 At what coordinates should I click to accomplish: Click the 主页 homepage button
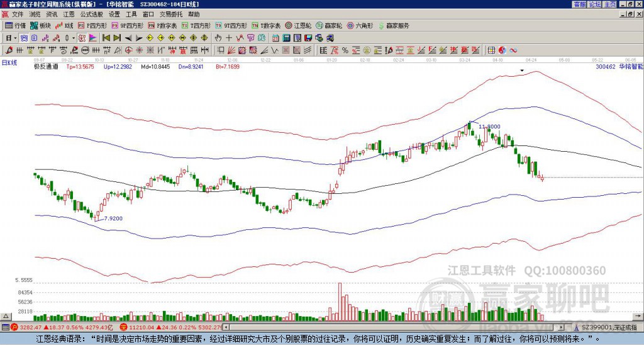tap(609, 4)
